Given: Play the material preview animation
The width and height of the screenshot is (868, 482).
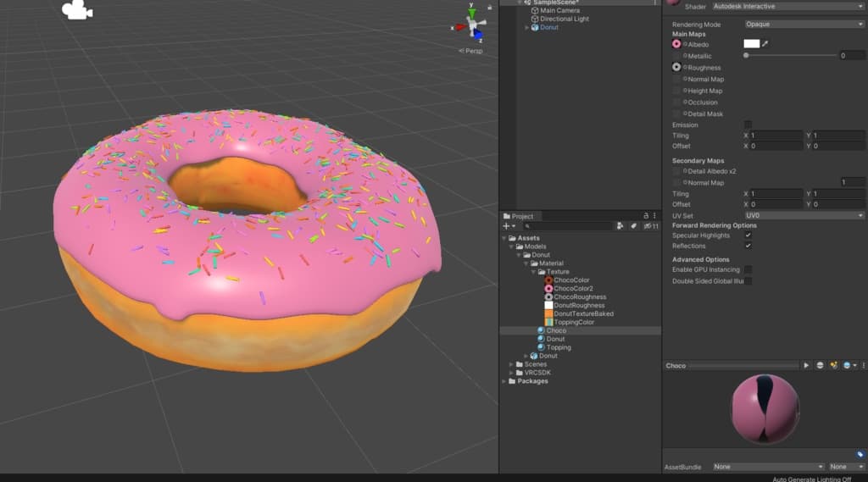Looking at the screenshot, I should click(806, 365).
